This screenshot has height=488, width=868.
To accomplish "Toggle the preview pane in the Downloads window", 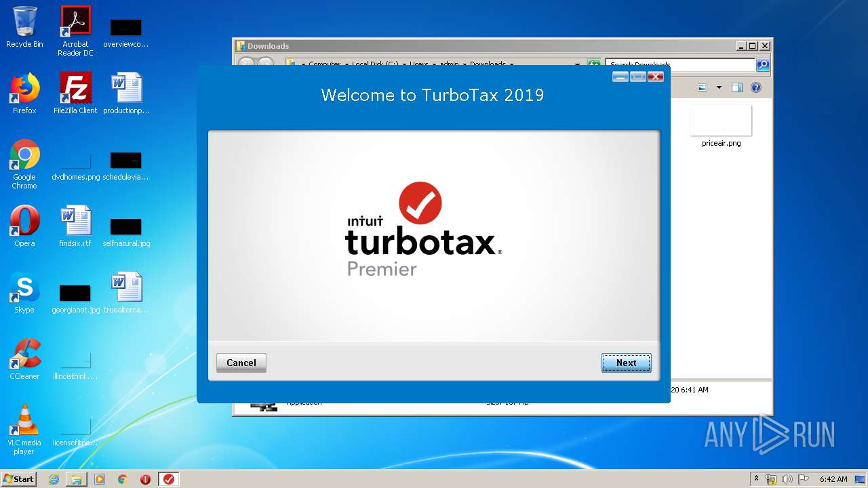I will click(x=737, y=87).
